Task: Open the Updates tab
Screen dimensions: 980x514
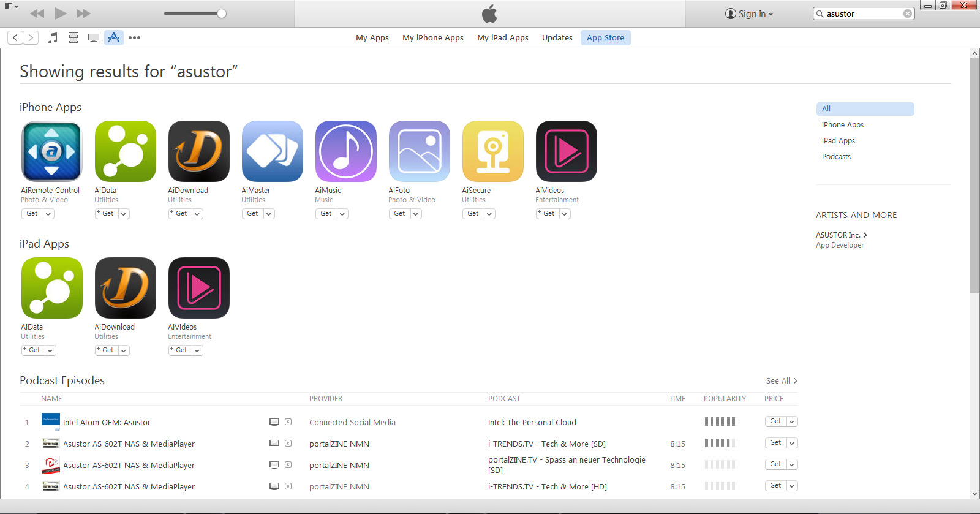Action: click(557, 38)
